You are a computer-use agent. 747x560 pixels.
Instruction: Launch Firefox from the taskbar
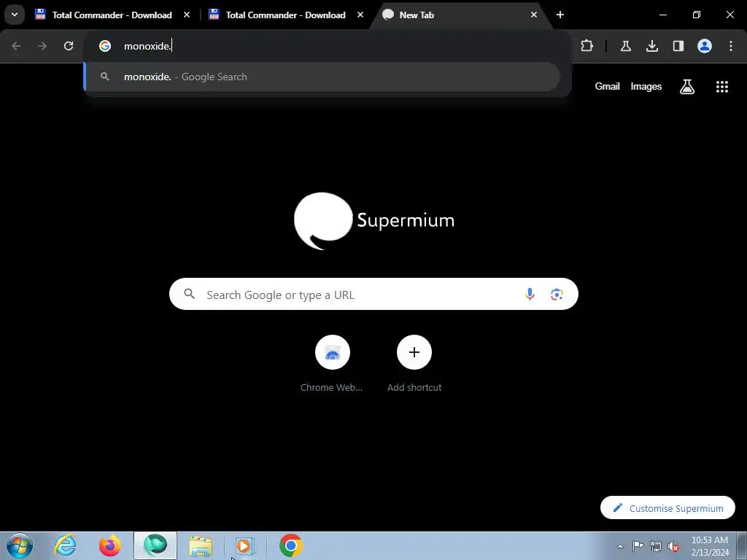(x=110, y=545)
